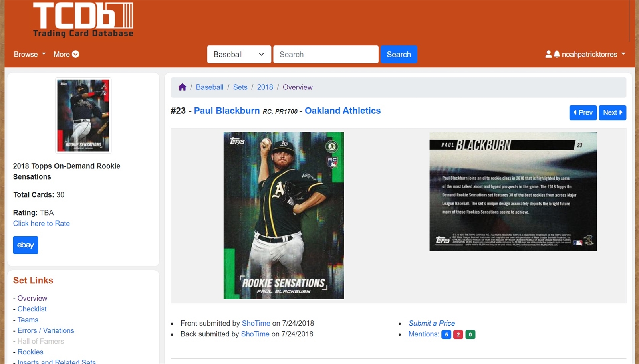Open the Checklist set link
639x364 pixels.
click(x=32, y=309)
